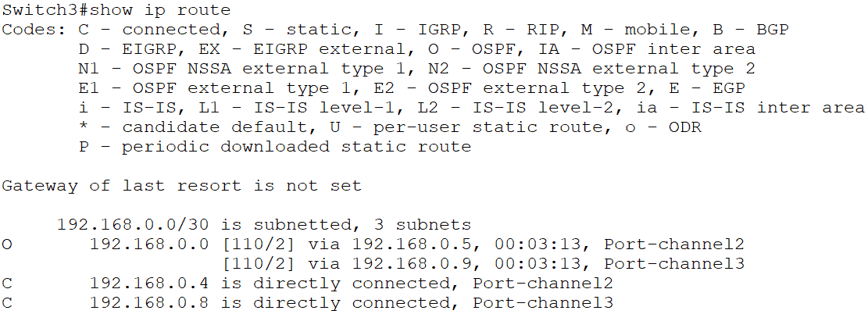Click the 'Gateway of last resort is not set' line

181,186
